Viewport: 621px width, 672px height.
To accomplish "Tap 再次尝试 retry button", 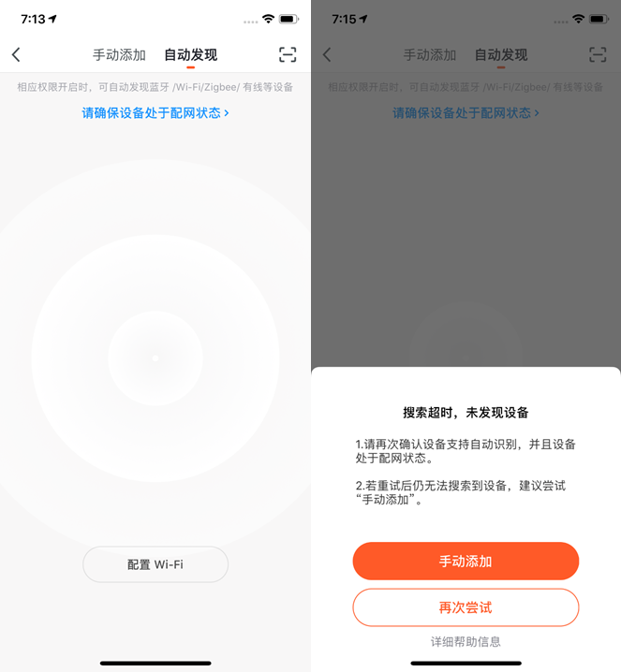I will pos(466,607).
